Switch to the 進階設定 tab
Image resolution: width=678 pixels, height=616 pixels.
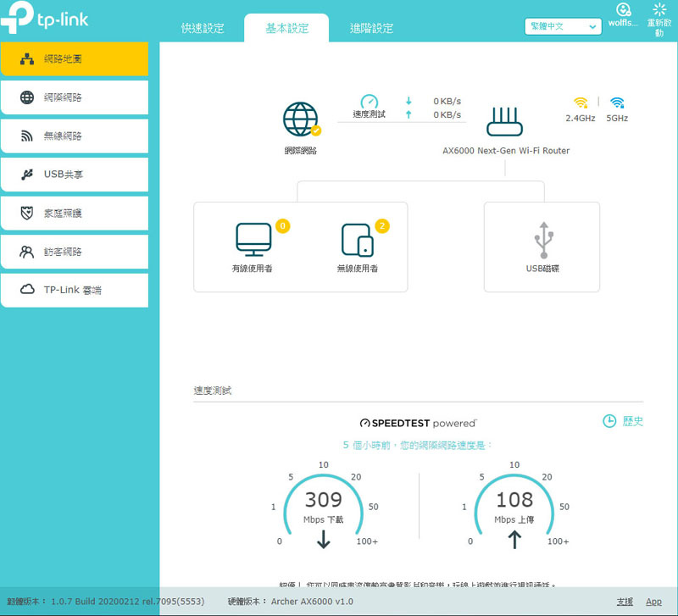pos(371,28)
